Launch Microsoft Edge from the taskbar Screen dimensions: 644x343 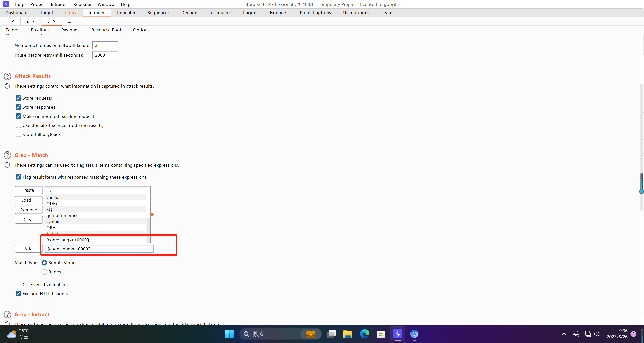coord(364,334)
